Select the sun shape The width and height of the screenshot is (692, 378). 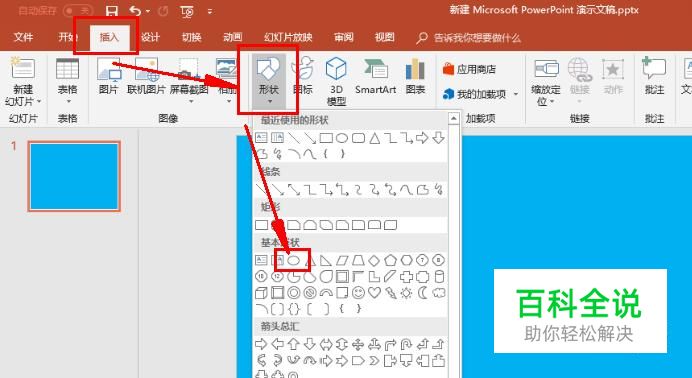tap(406, 293)
